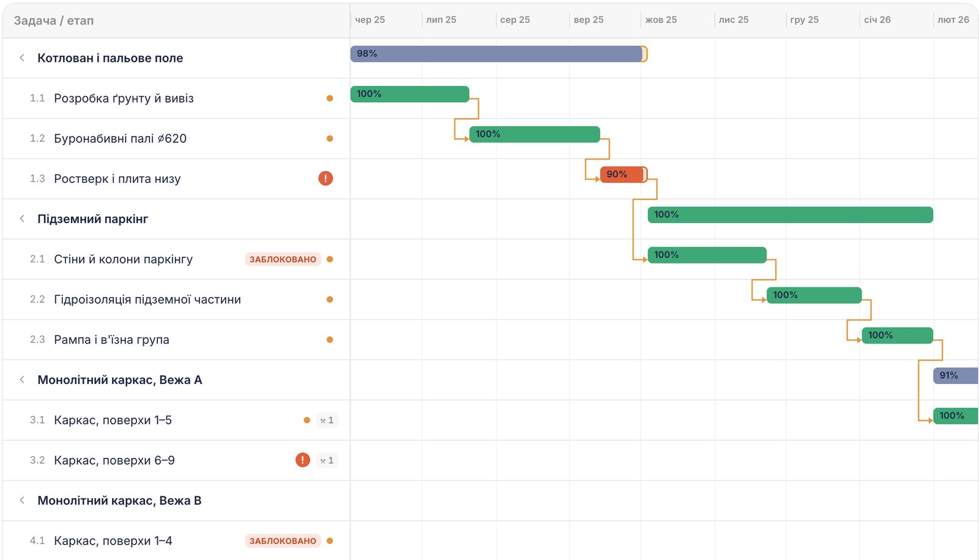Click red alert icon on Ростверк і плита низу
Screen dimensions: 979x560
326,179
